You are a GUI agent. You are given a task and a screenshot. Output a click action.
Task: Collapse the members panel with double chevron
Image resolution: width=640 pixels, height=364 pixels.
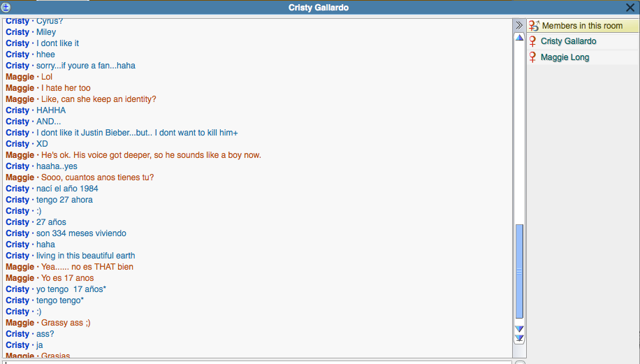[519, 25]
